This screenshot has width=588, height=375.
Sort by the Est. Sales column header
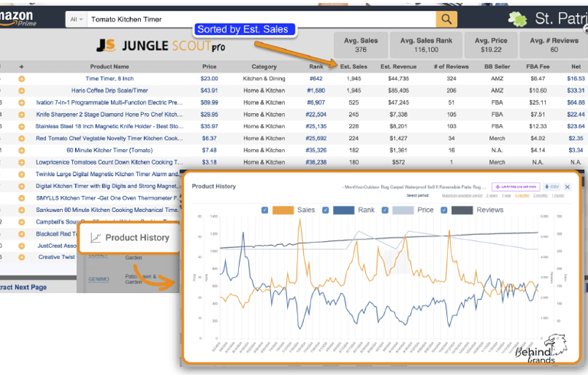tap(354, 67)
